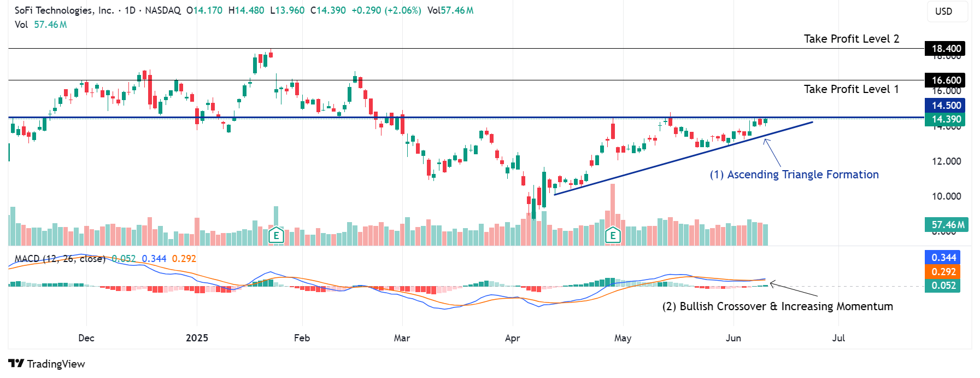The image size is (980, 378).
Task: Click the Jul time axis label
Action: [838, 338]
